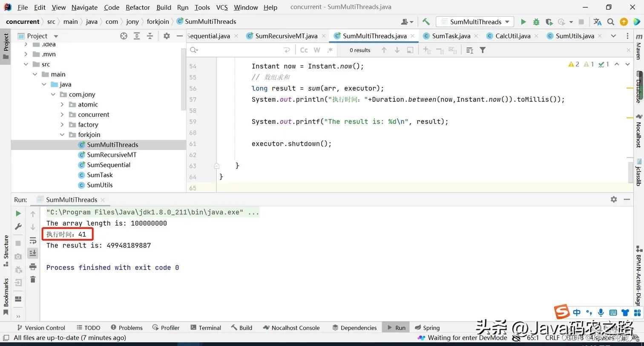The height and width of the screenshot is (346, 644).
Task: Toggle Match Case 'Cc' in search bar
Action: [304, 50]
